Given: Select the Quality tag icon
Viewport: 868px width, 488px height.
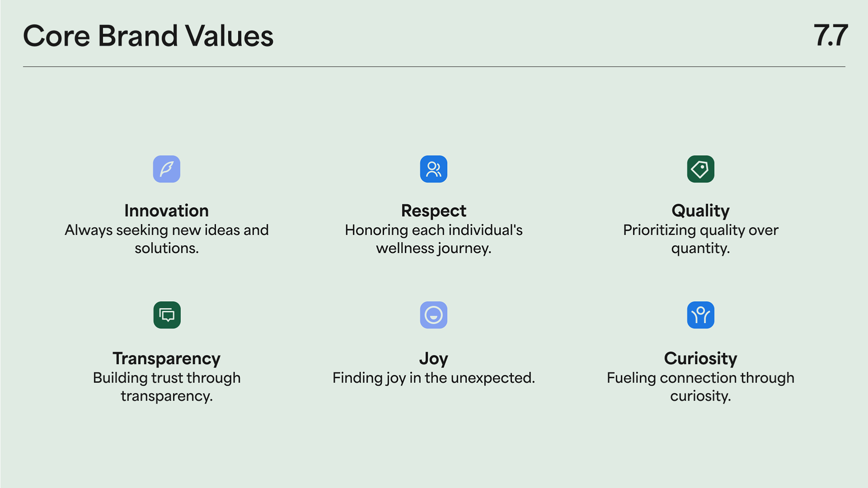Looking at the screenshot, I should (701, 169).
